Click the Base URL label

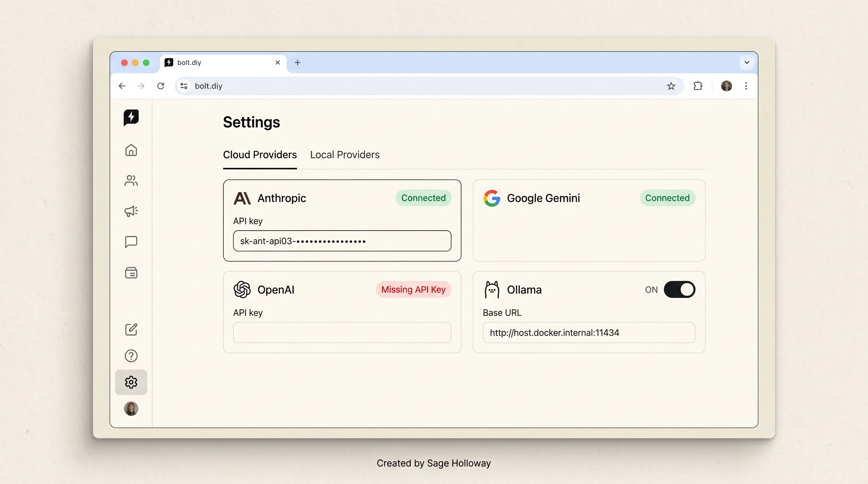(x=502, y=313)
